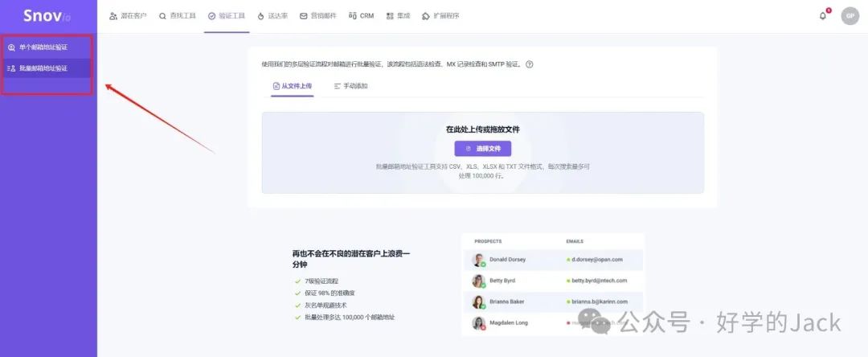Click the help question mark icon

point(529,64)
